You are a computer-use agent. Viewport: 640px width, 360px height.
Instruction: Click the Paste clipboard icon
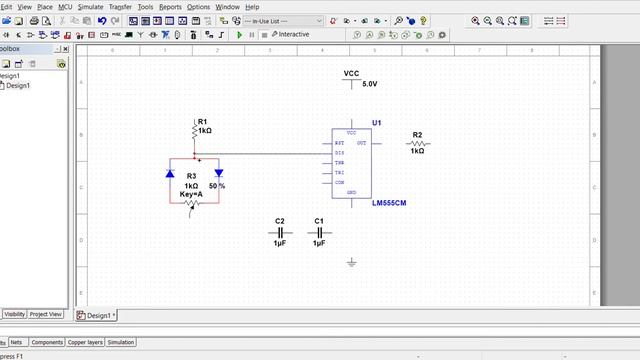coord(87,21)
